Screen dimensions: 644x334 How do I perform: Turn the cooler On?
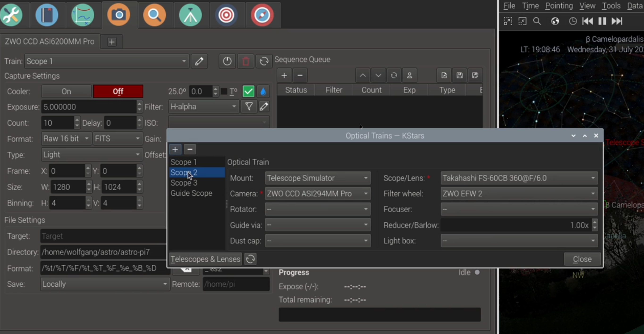click(x=66, y=91)
